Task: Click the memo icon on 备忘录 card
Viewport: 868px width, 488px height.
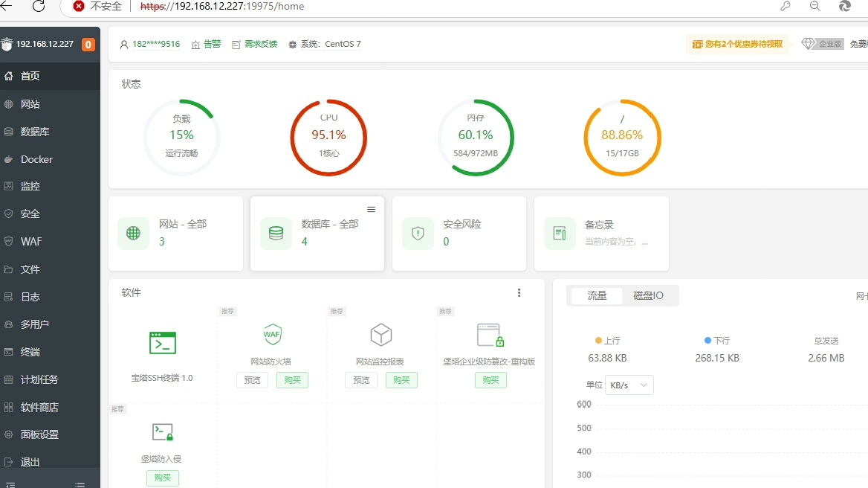Action: click(560, 233)
